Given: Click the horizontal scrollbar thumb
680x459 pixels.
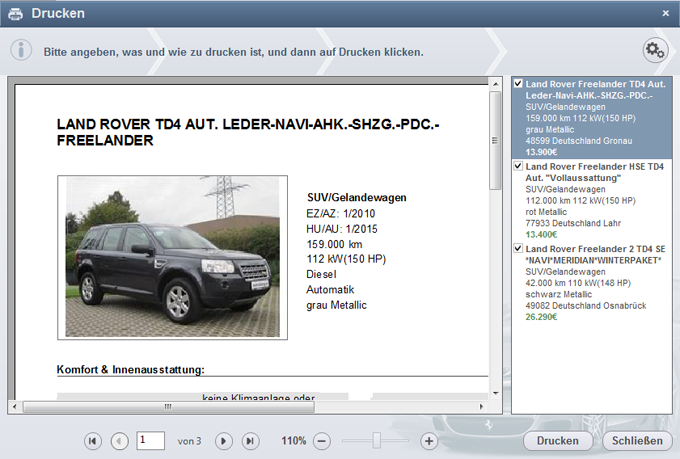Looking at the screenshot, I should point(169,407).
